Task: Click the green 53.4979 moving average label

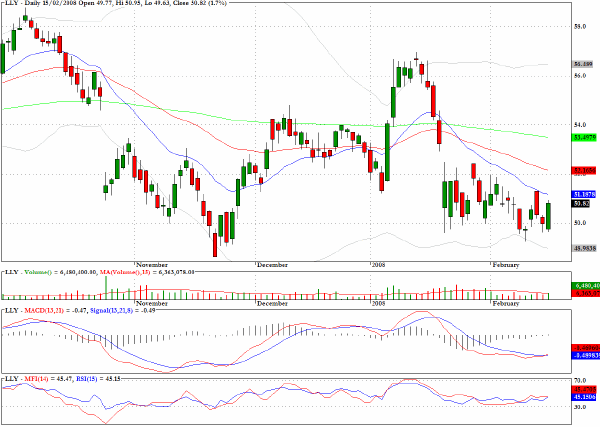Action: coord(584,137)
